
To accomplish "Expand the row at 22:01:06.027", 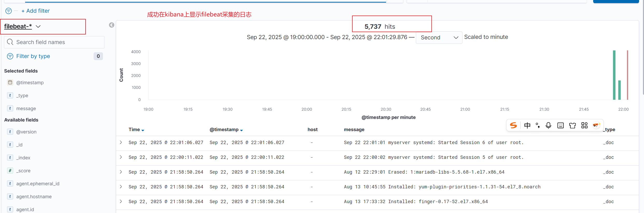I will pos(121,142).
